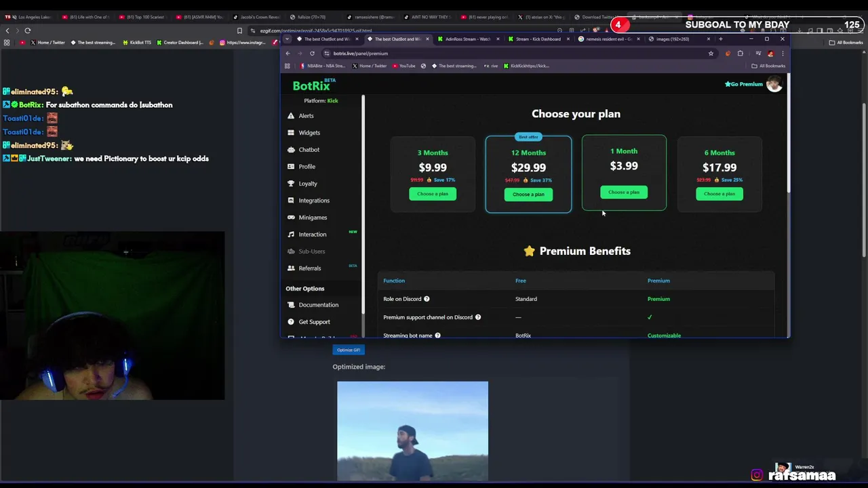
Task: Click the Interaction music-note icon
Action: click(x=291, y=235)
